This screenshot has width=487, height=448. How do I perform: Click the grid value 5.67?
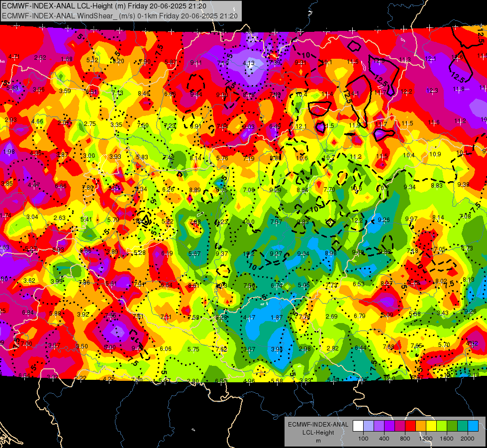click(195, 254)
